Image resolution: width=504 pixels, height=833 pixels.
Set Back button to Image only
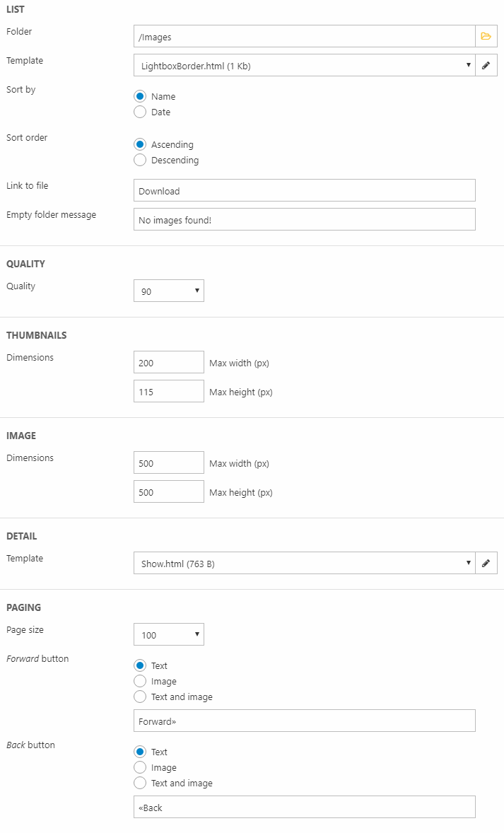(x=140, y=768)
